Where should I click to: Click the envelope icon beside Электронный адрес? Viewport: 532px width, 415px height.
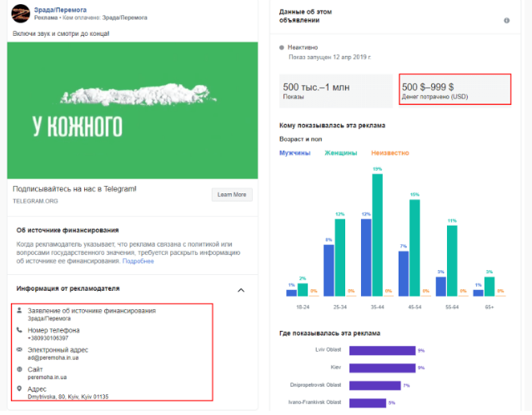[x=19, y=349]
